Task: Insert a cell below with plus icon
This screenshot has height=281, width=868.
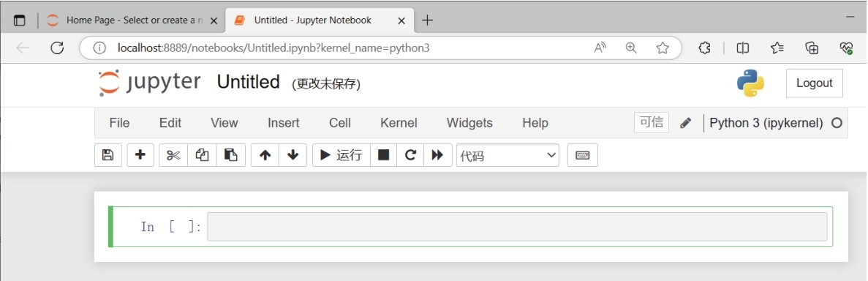Action: click(x=140, y=155)
